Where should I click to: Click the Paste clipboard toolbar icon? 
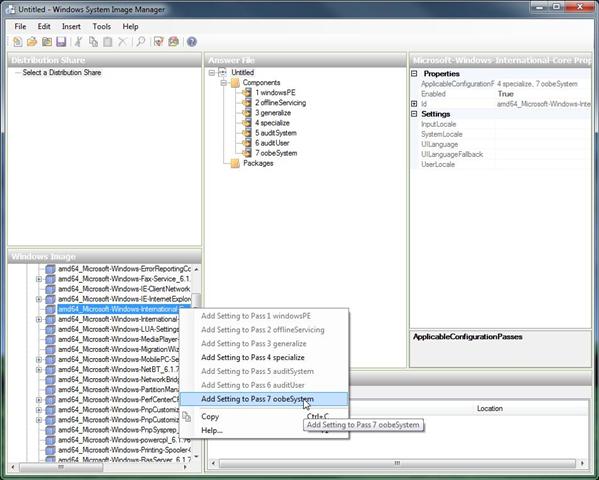tap(108, 42)
